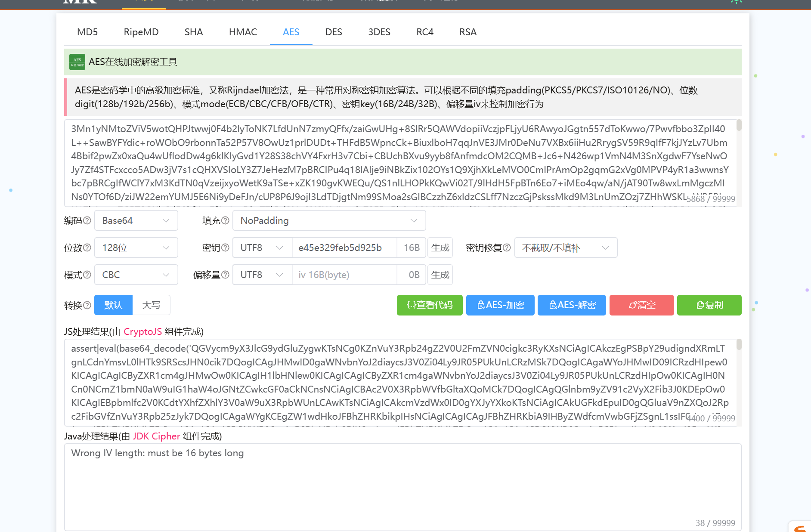Image resolution: width=811 pixels, height=532 pixels.
Task: Click the AES-解密 decrypt button
Action: 572,305
